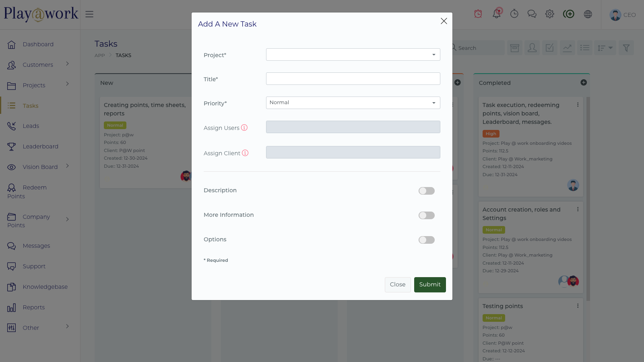The image size is (644, 362).
Task: Enable the More Information toggle
Action: [426, 215]
